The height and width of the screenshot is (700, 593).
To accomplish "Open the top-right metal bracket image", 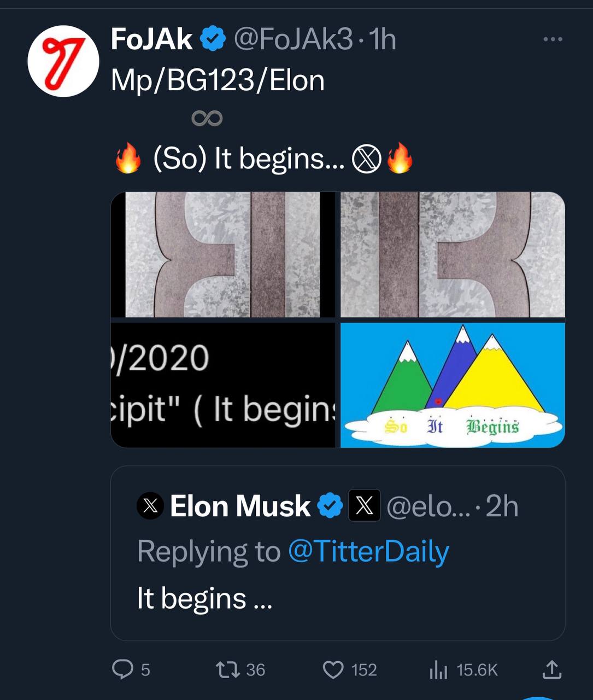I will click(453, 254).
